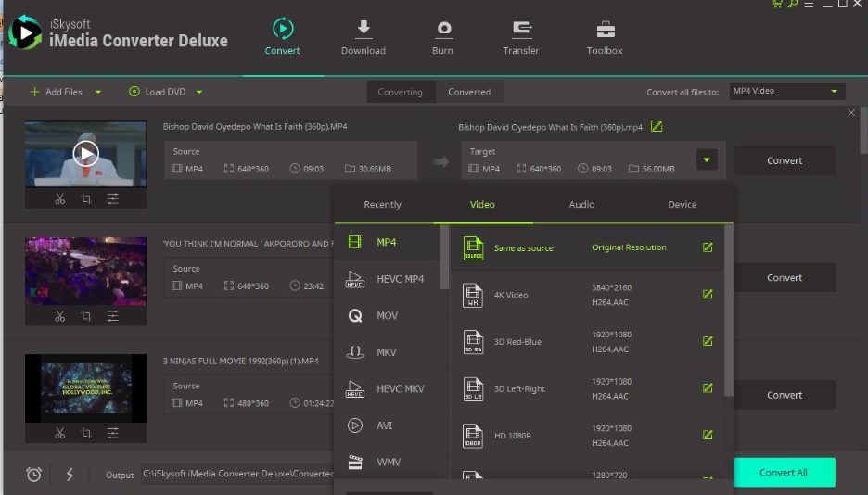Viewport: 868px width, 495px height.
Task: Click Load DVD button
Action: (158, 92)
